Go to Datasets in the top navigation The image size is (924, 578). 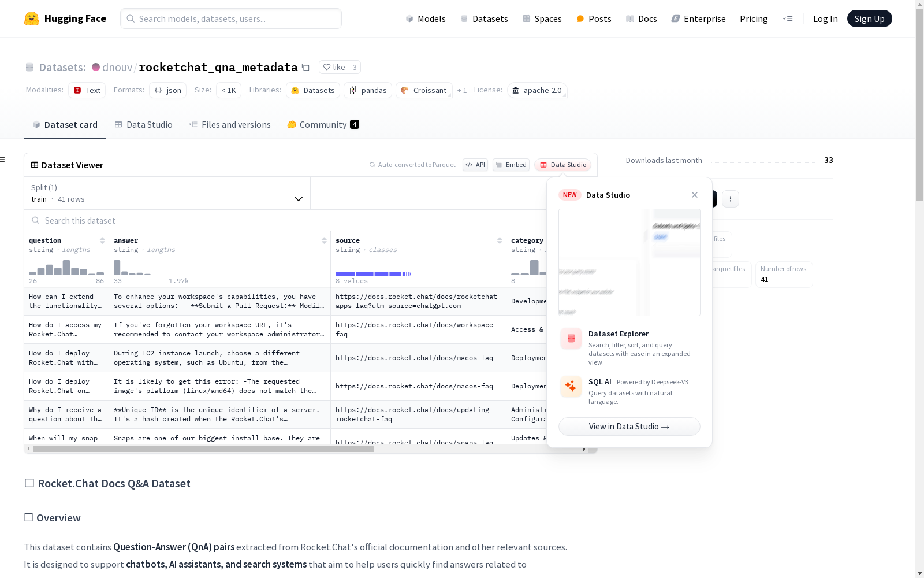tap(484, 19)
